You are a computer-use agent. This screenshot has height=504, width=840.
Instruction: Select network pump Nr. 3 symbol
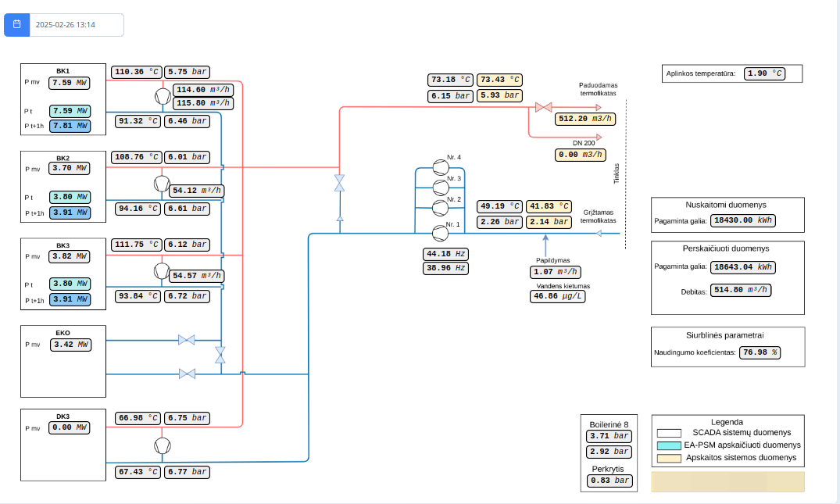(x=439, y=187)
